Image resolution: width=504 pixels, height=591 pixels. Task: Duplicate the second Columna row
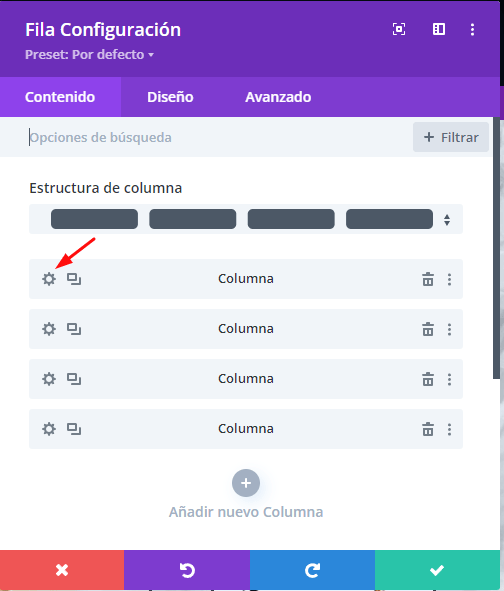[x=74, y=329]
